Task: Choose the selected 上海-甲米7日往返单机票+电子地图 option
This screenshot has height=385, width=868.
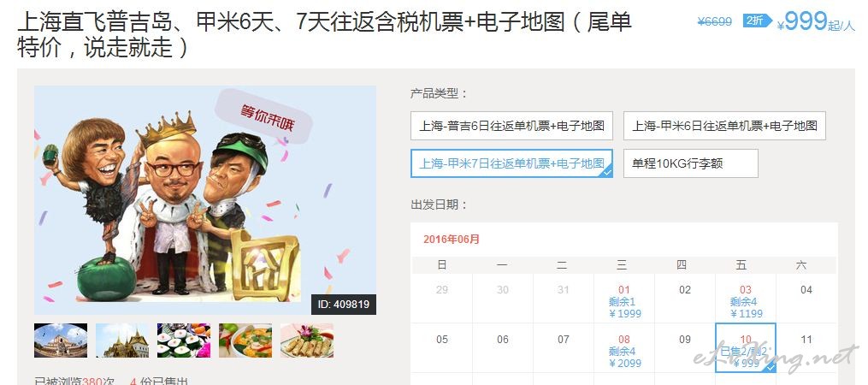Action: click(x=511, y=163)
